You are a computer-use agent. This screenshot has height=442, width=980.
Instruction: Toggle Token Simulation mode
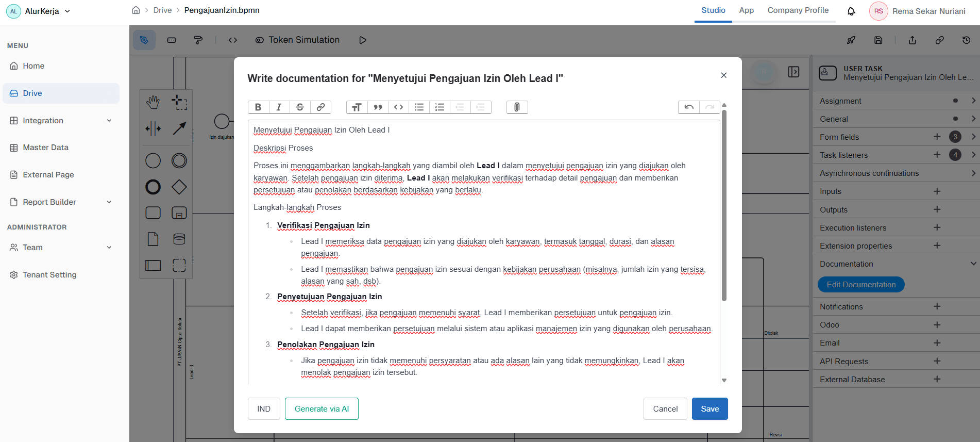pos(298,40)
